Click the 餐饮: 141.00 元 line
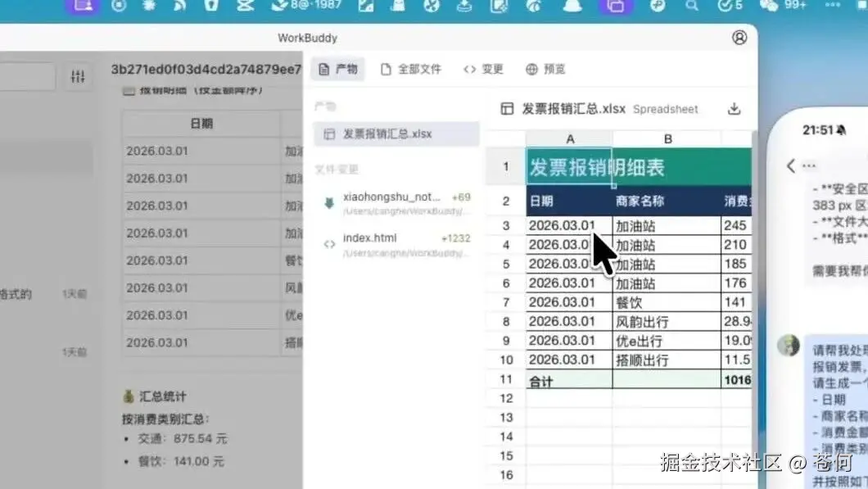The width and height of the screenshot is (868, 489). pyautogui.click(x=181, y=461)
